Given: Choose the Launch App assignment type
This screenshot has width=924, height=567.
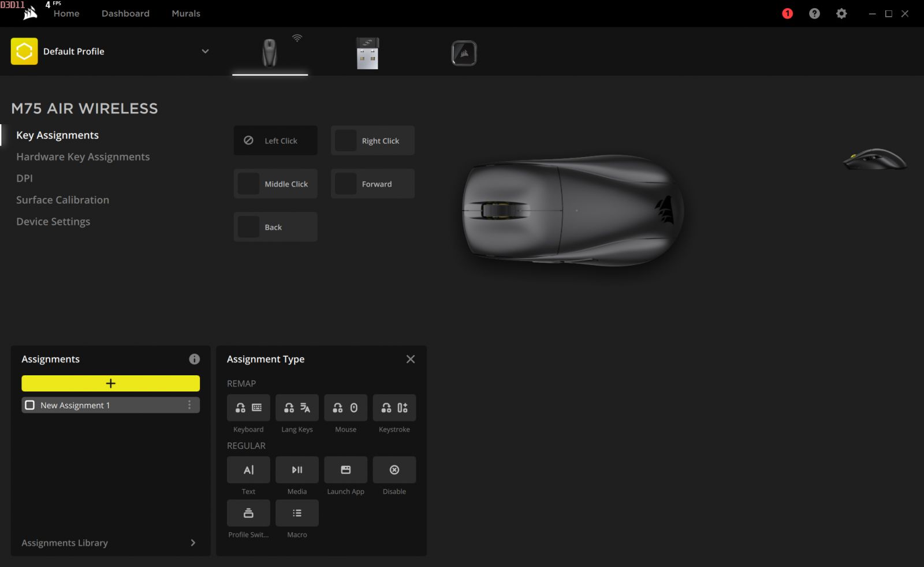Looking at the screenshot, I should [345, 469].
